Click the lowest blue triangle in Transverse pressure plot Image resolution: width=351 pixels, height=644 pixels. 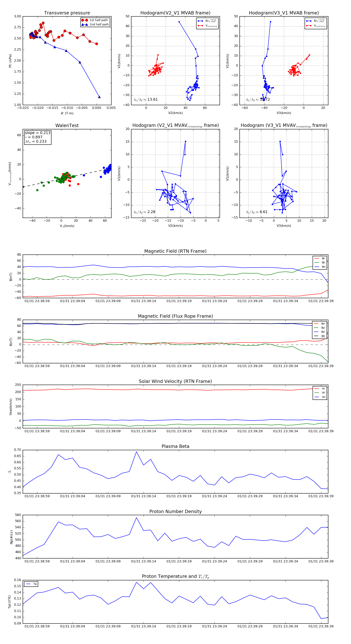point(99,97)
